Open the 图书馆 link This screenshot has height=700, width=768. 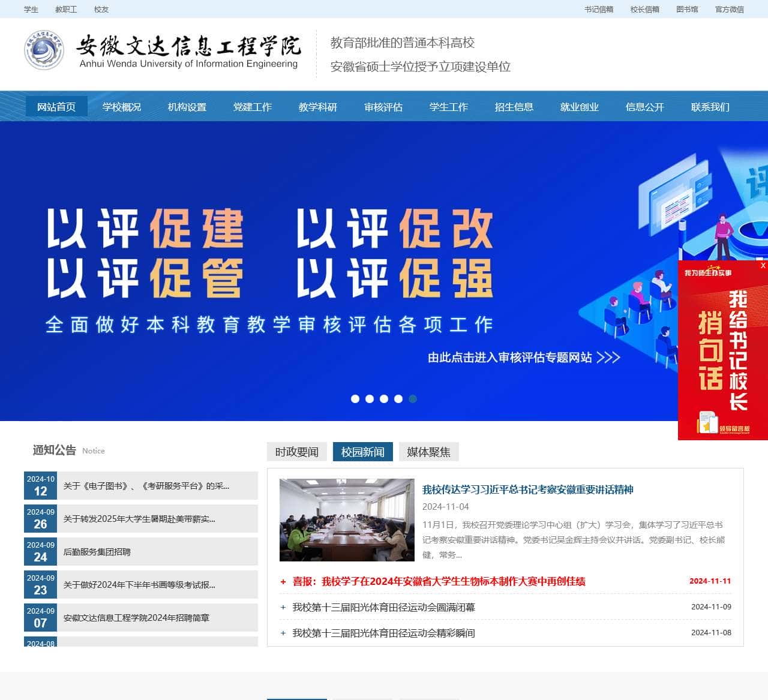click(x=687, y=9)
